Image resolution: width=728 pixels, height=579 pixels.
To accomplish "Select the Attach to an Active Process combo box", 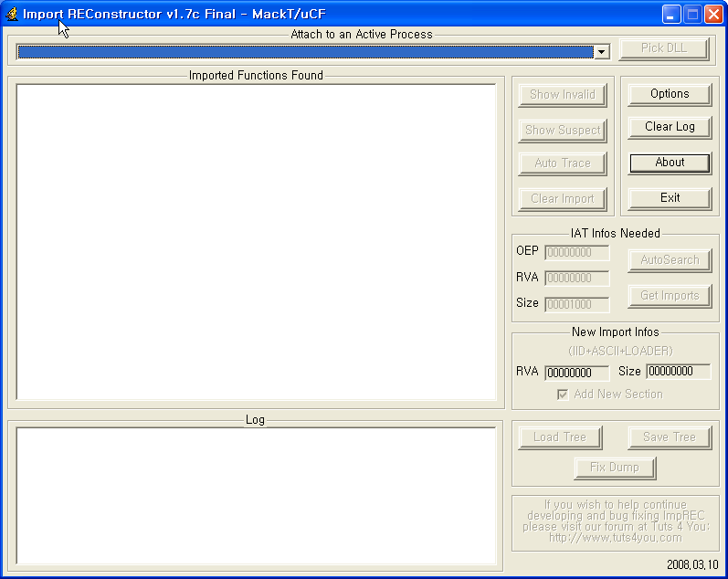I will (x=312, y=51).
